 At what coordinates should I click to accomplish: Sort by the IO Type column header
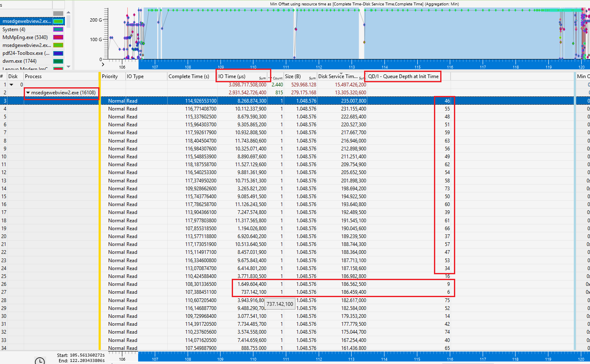point(135,76)
